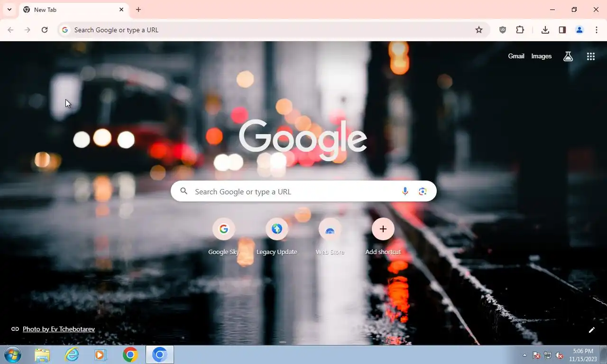Image resolution: width=607 pixels, height=364 pixels.
Task: Click the Add shortcut button
Action: coord(383,237)
